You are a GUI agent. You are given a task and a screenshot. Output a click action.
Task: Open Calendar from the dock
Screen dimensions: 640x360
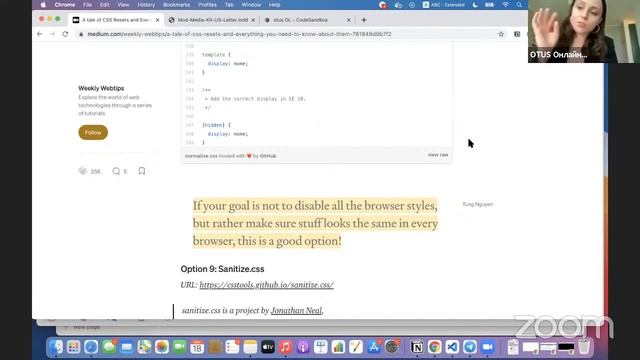pos(197,347)
